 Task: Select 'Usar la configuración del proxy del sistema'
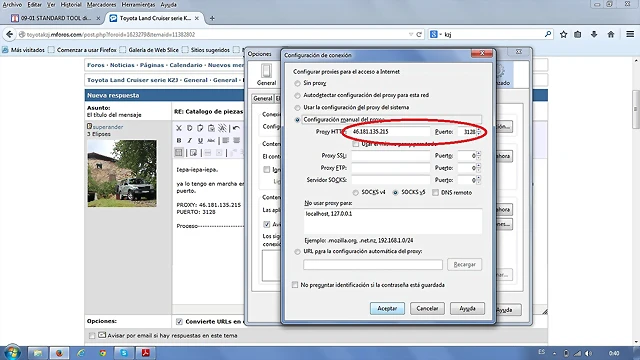[298, 108]
